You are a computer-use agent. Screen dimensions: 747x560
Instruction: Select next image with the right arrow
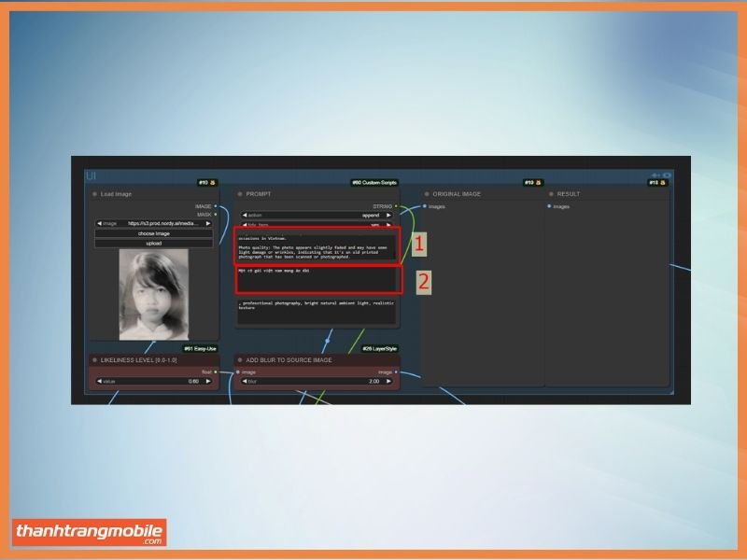pyautogui.click(x=208, y=223)
